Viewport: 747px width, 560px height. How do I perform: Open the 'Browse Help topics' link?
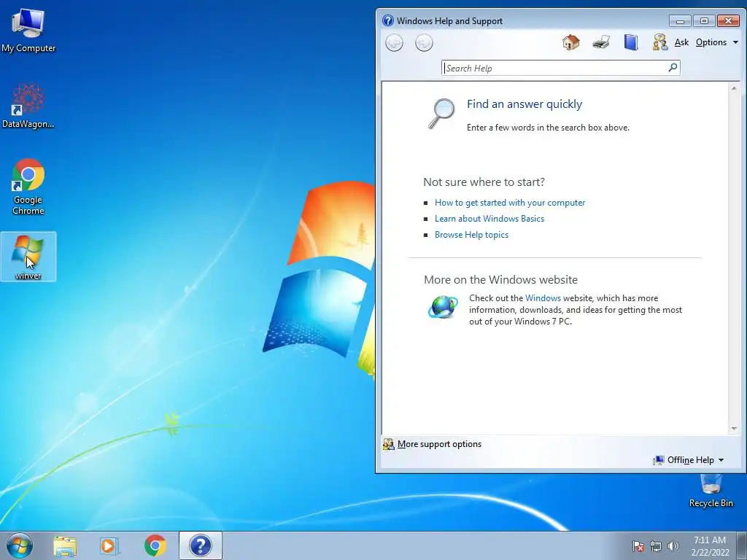tap(471, 235)
